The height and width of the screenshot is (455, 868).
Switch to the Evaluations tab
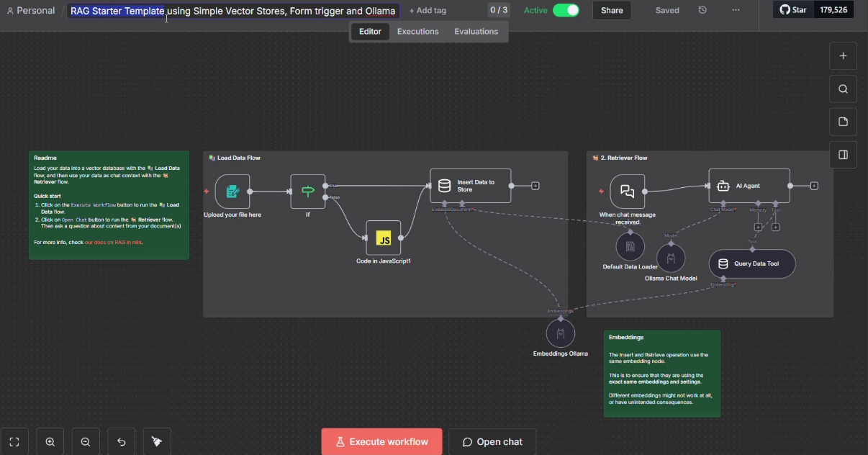coord(476,32)
